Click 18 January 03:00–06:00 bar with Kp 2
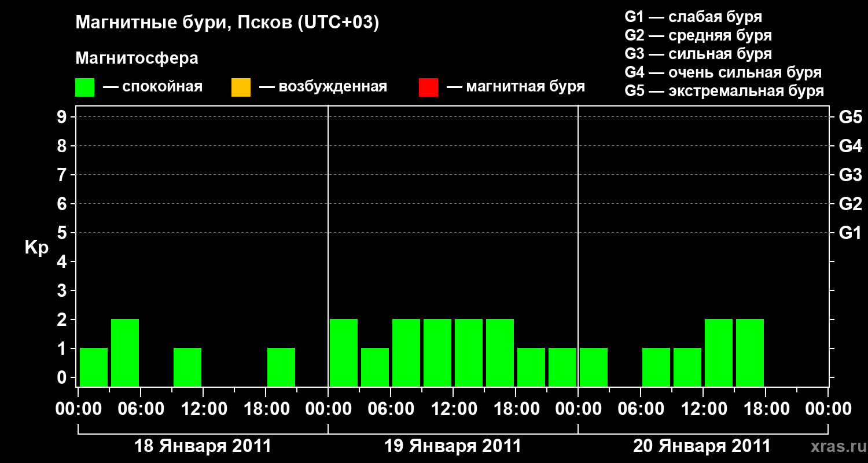Image resolution: width=868 pixels, height=463 pixels. [125, 352]
